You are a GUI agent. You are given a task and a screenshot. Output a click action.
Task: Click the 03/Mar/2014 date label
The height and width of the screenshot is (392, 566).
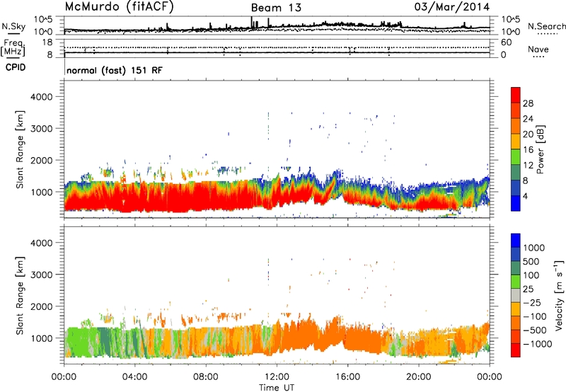point(452,7)
